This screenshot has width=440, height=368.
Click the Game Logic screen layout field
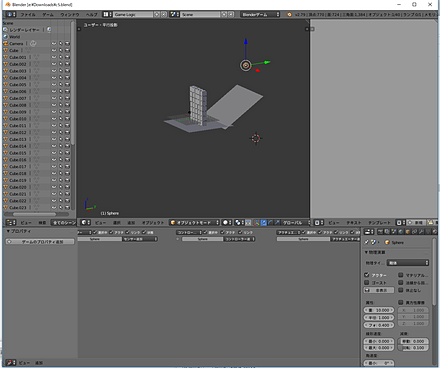[x=133, y=14]
